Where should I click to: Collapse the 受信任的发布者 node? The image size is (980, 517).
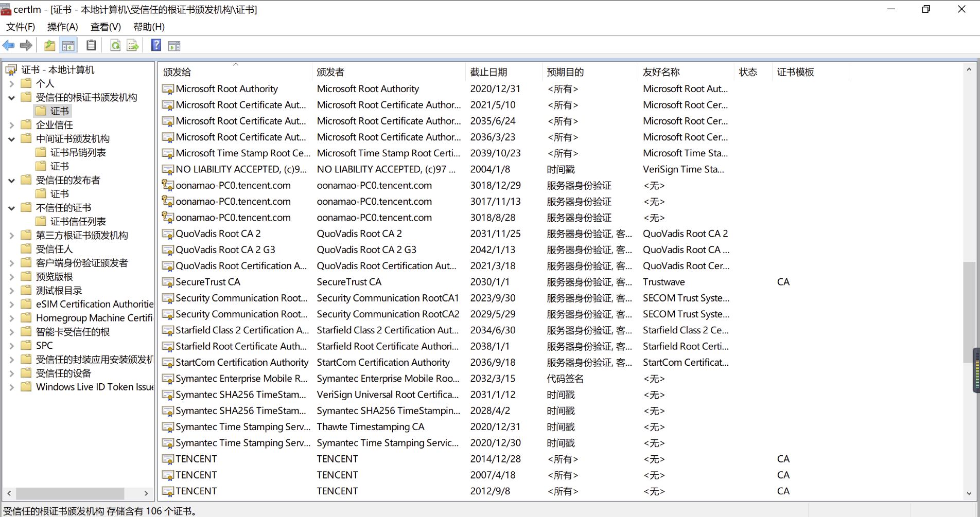(x=12, y=180)
